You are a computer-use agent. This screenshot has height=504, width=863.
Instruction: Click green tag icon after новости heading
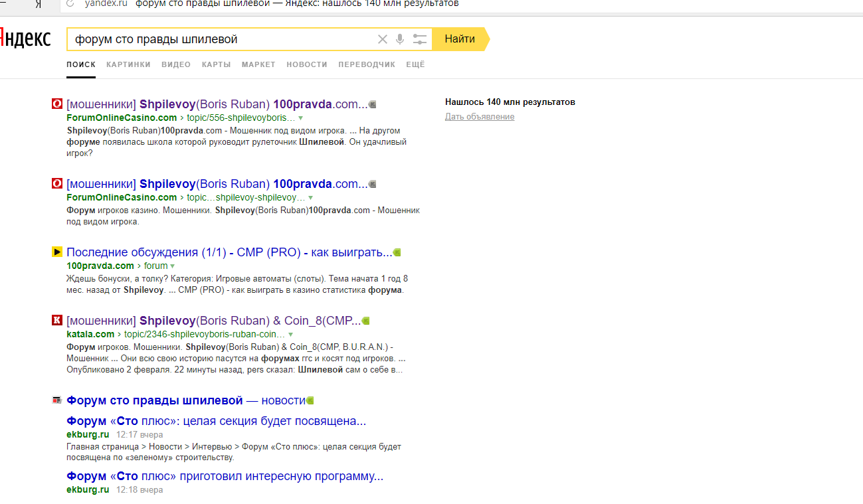click(310, 400)
